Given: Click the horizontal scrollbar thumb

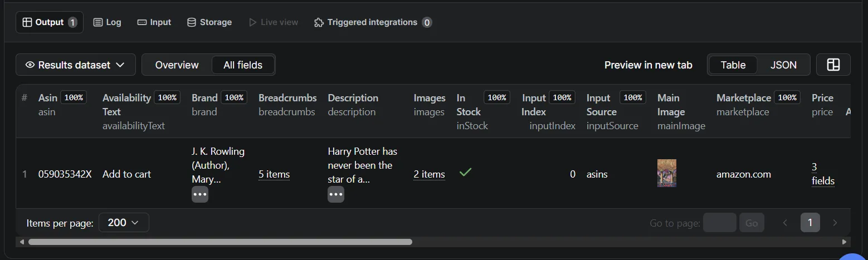Looking at the screenshot, I should click(x=220, y=242).
